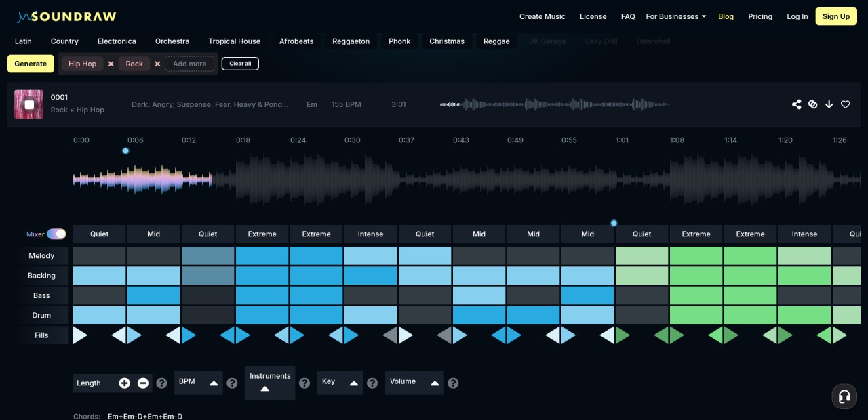
Task: Expand the BPM control
Action: [214, 383]
